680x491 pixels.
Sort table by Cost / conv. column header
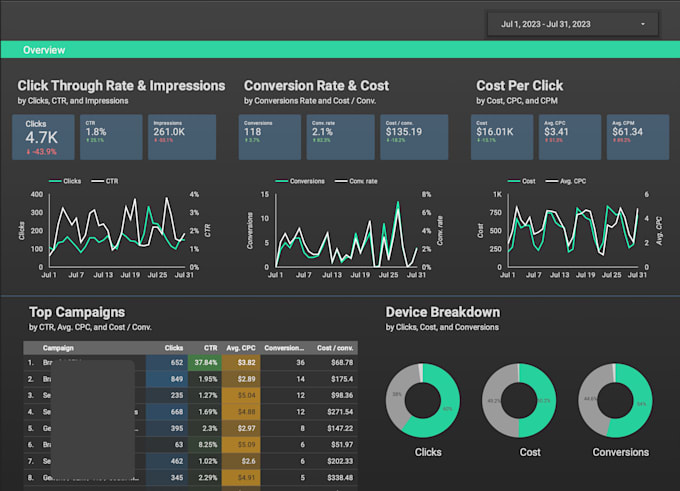click(336, 348)
